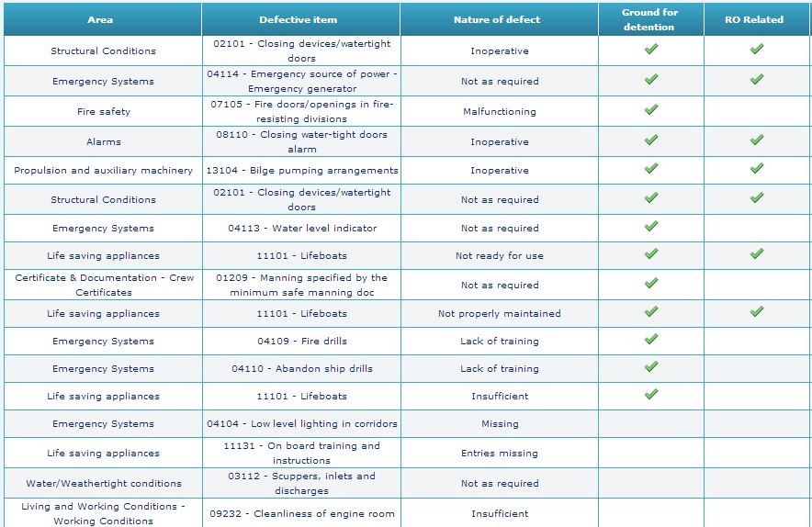
Task: Select Ground for detention tick for Fire drills
Action: click(x=651, y=340)
